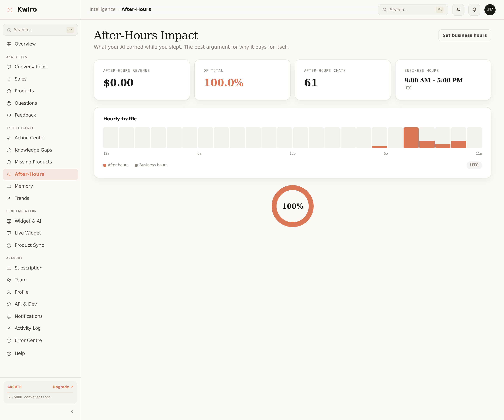The image size is (504, 420).
Task: Click the Memory icon
Action: (x=9, y=187)
